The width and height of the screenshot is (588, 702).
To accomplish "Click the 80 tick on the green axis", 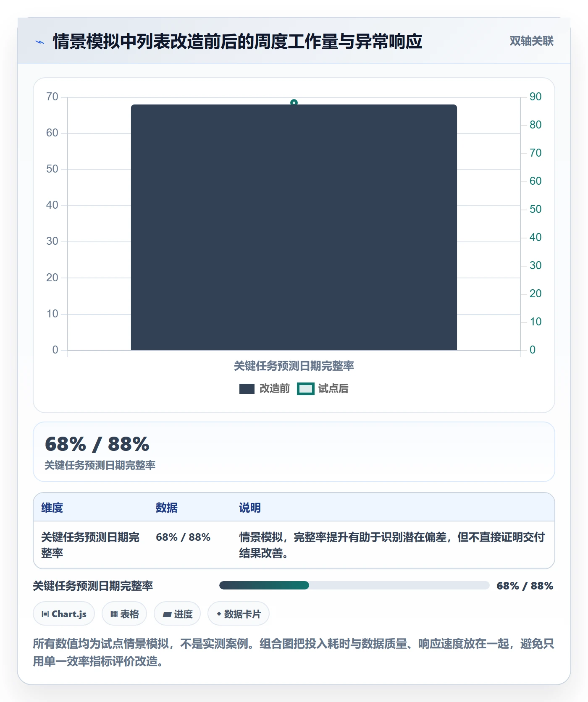I will [x=535, y=125].
